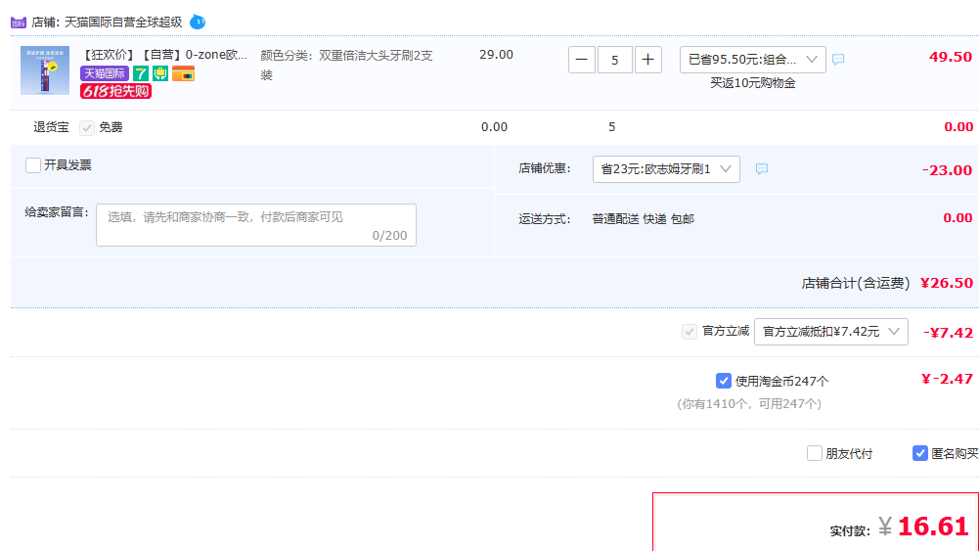This screenshot has height=551, width=980.
Task: Uncheck the 使用淘金币247个 checkbox
Action: tap(723, 381)
